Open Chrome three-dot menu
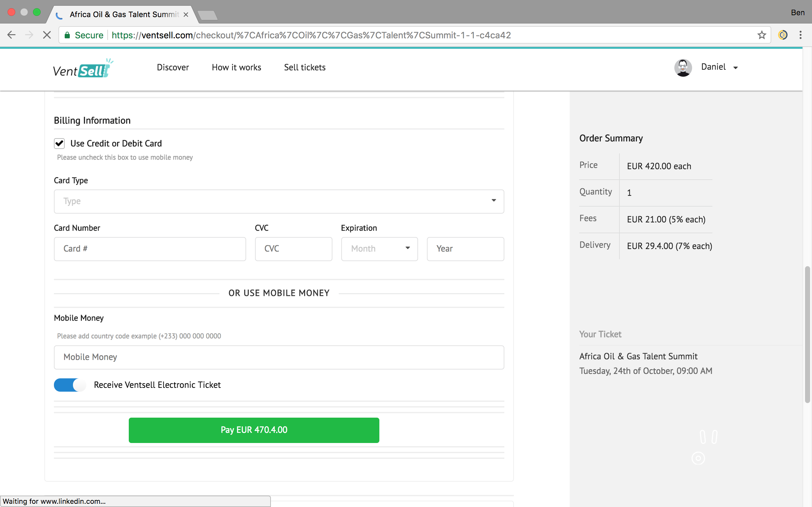The height and width of the screenshot is (507, 812). coord(801,35)
